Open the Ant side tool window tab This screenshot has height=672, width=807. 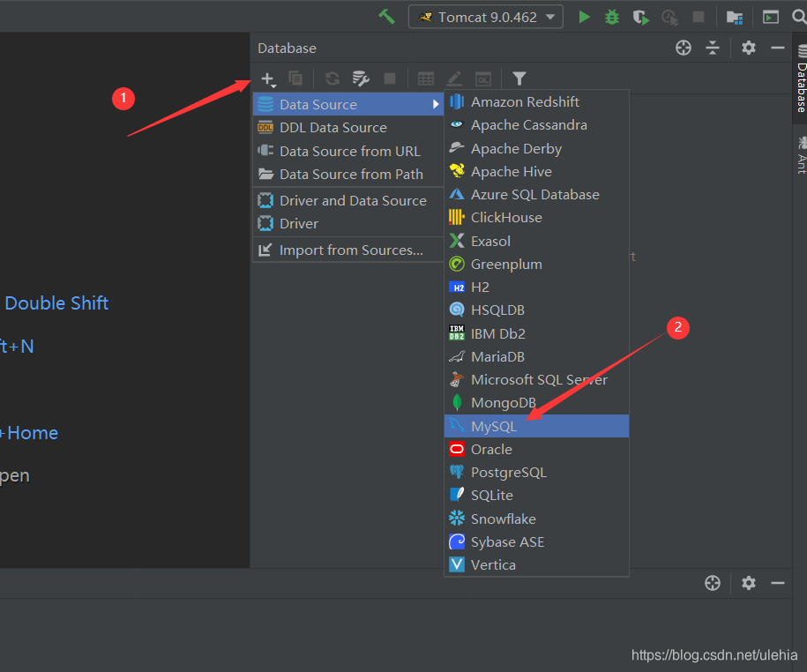[x=801, y=154]
